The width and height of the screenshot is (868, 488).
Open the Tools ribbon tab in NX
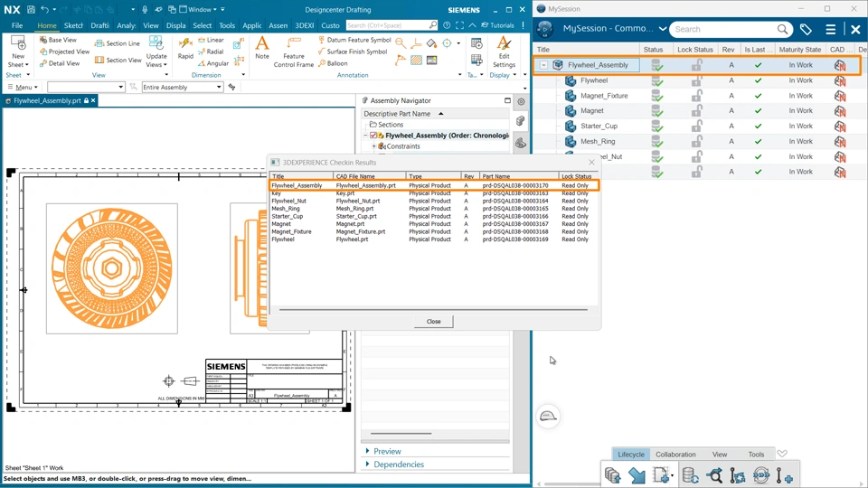click(227, 25)
